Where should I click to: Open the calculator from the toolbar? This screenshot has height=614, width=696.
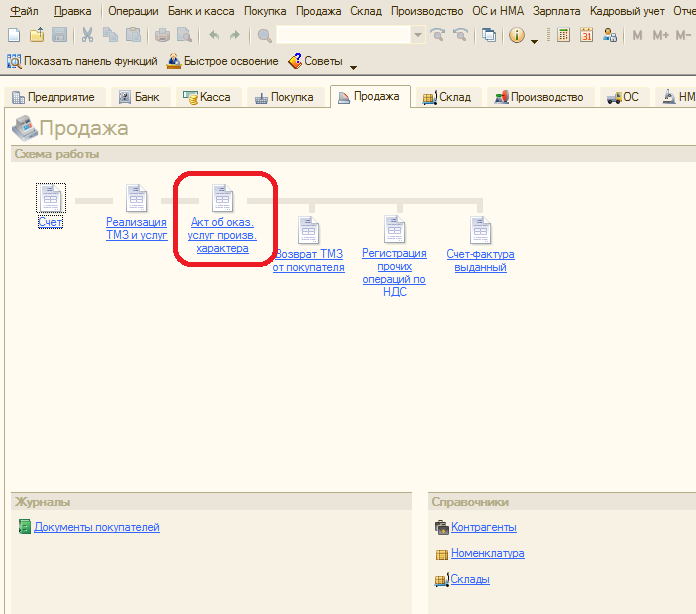pyautogui.click(x=563, y=35)
